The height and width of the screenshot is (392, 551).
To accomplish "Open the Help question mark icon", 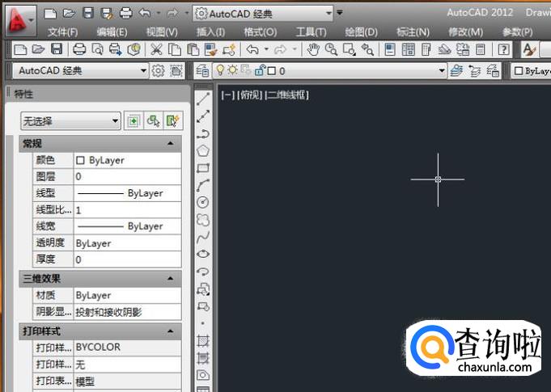I will [x=503, y=49].
